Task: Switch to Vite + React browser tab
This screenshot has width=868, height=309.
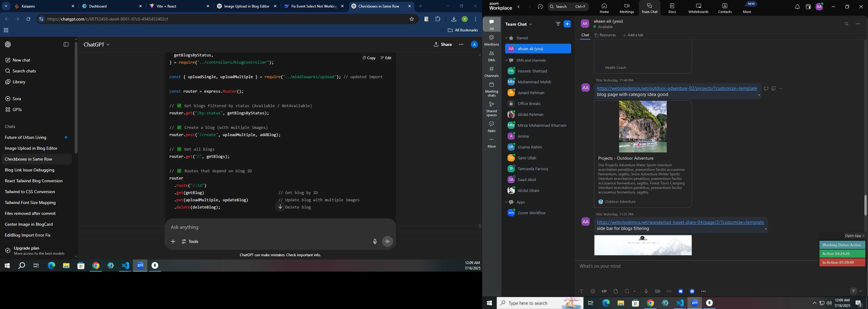Action: (179, 6)
